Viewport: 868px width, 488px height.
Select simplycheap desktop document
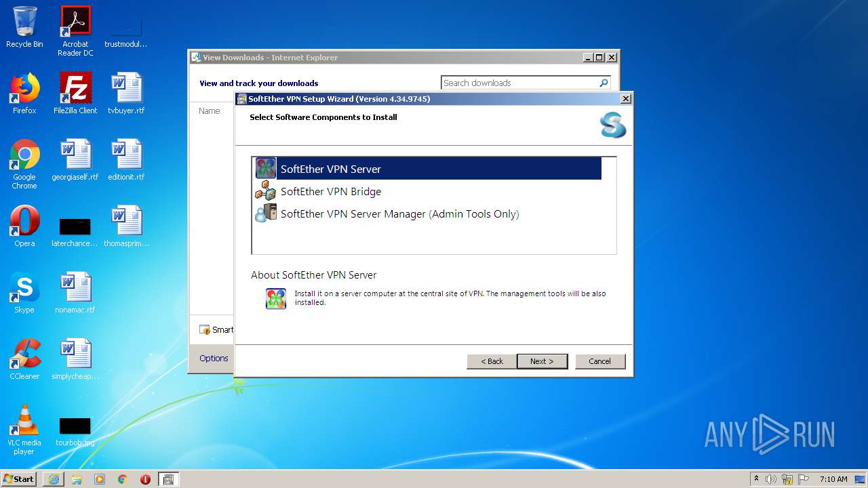click(75, 359)
